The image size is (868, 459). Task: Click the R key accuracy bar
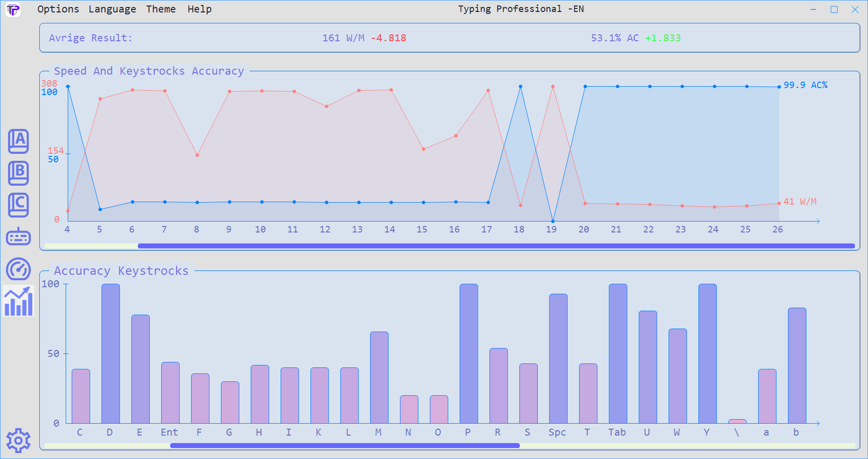[498, 386]
